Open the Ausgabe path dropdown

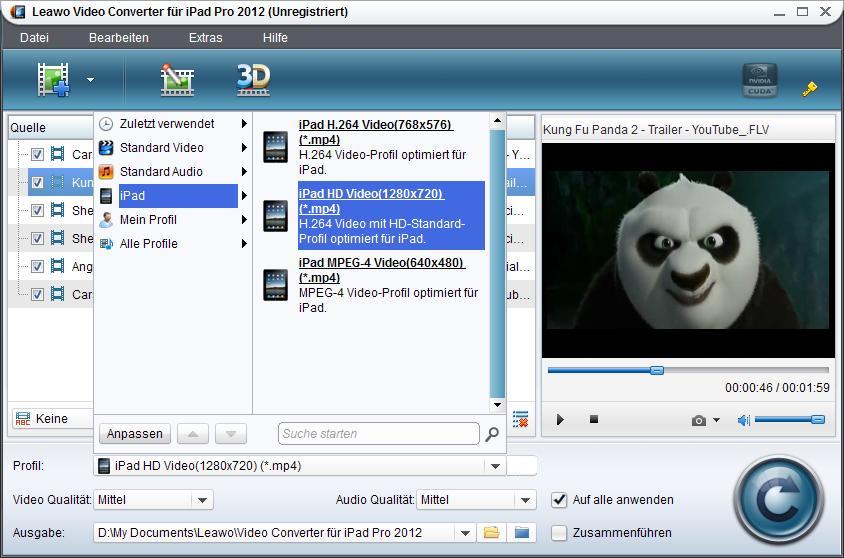(x=465, y=533)
